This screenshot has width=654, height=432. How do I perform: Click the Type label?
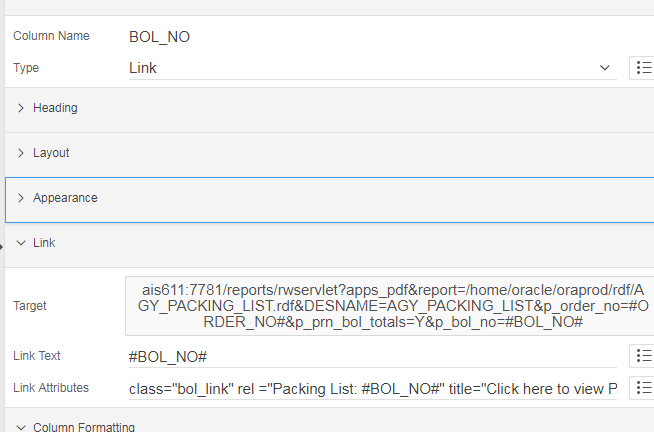coord(25,68)
